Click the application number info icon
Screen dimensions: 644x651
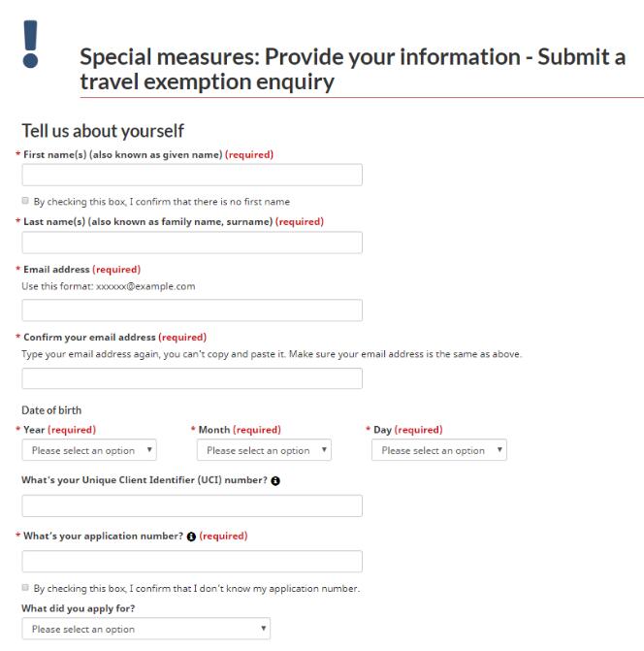[x=191, y=537]
